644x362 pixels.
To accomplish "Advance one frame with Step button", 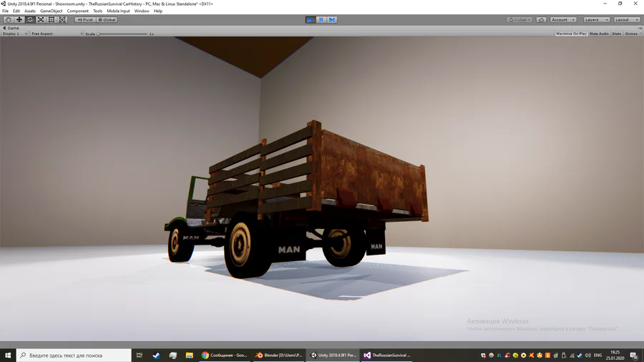I will 332,20.
